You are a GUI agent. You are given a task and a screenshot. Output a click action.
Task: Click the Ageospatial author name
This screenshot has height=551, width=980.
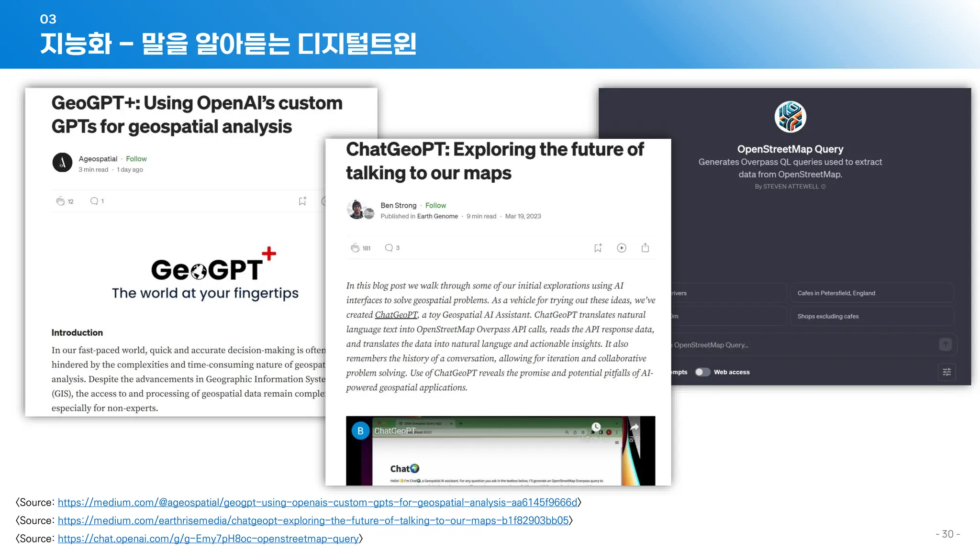(98, 159)
